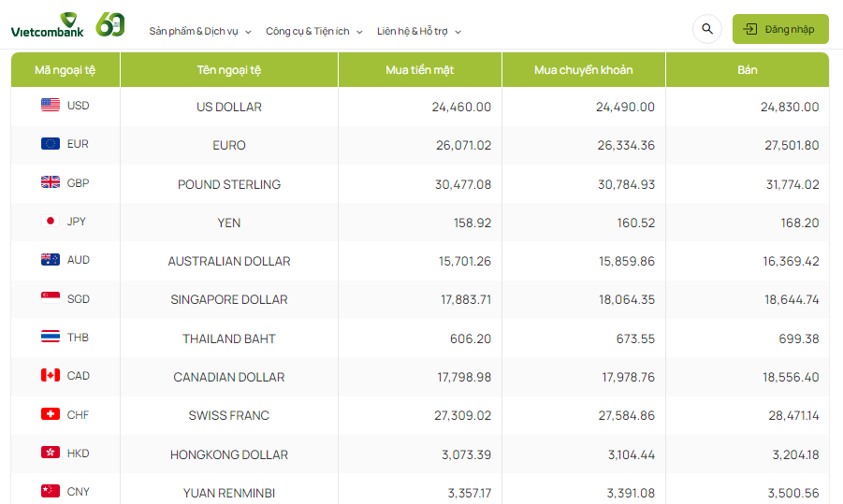Click the Switzerland flag icon
Image resolution: width=843 pixels, height=504 pixels.
[x=51, y=414]
